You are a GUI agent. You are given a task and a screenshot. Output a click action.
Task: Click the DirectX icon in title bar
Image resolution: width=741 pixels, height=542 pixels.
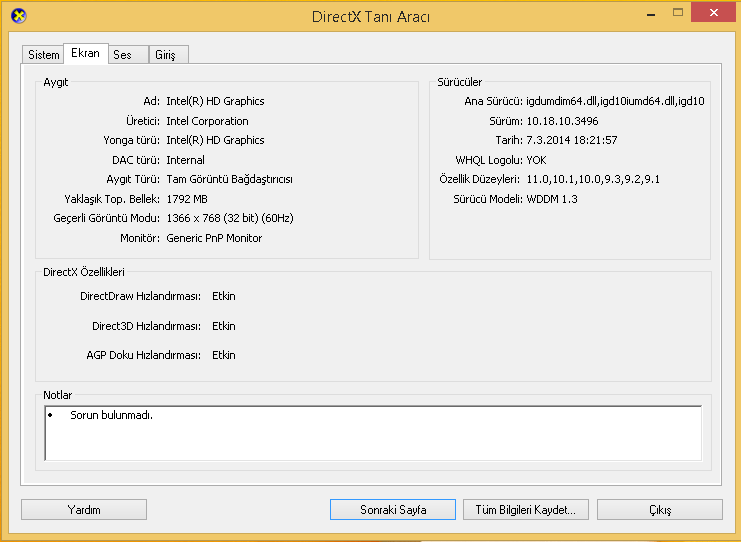[18, 16]
